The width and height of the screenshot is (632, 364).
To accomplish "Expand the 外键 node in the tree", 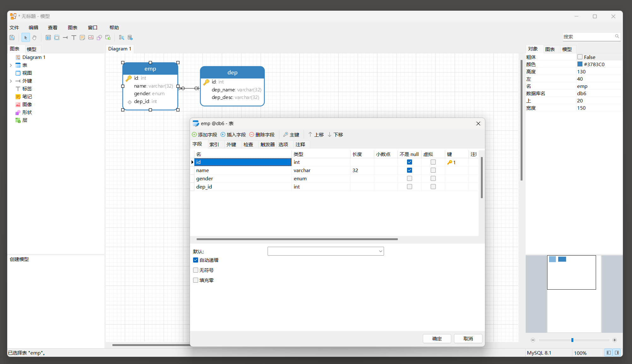I will click(11, 81).
